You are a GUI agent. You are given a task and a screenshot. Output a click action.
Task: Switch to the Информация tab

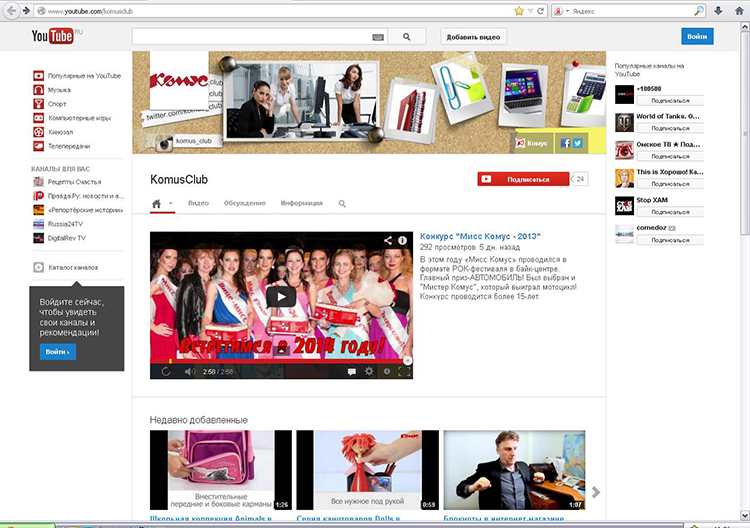[301, 203]
